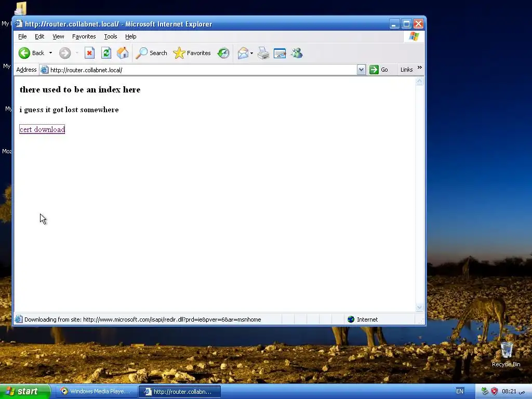532x399 pixels.
Task: Open the File menu
Action: (22, 36)
